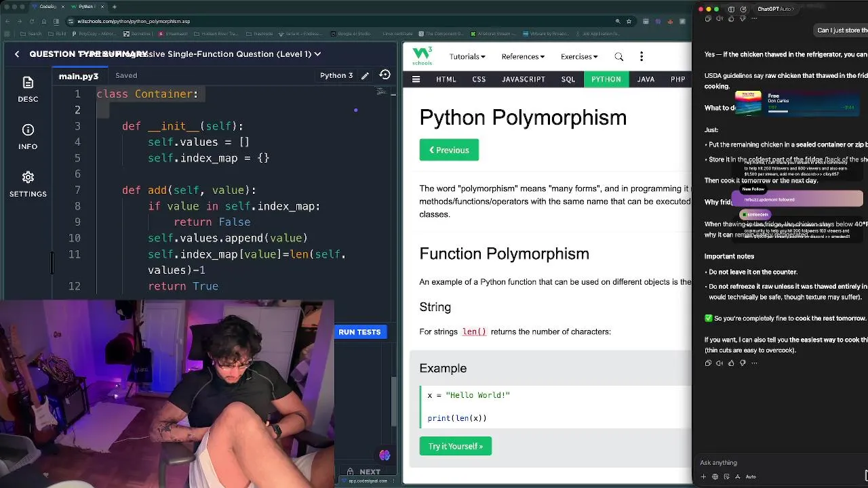Click the Chrome reload button
This screenshot has height=488, width=868.
click(x=32, y=21)
